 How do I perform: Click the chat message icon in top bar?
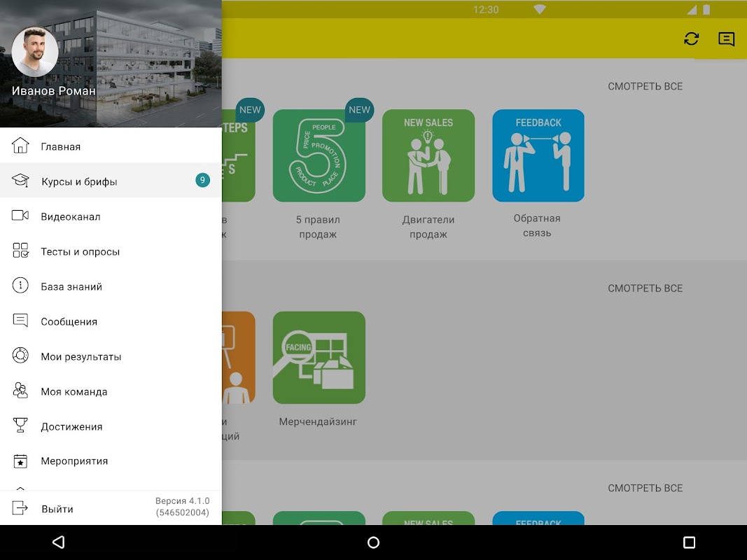(727, 39)
